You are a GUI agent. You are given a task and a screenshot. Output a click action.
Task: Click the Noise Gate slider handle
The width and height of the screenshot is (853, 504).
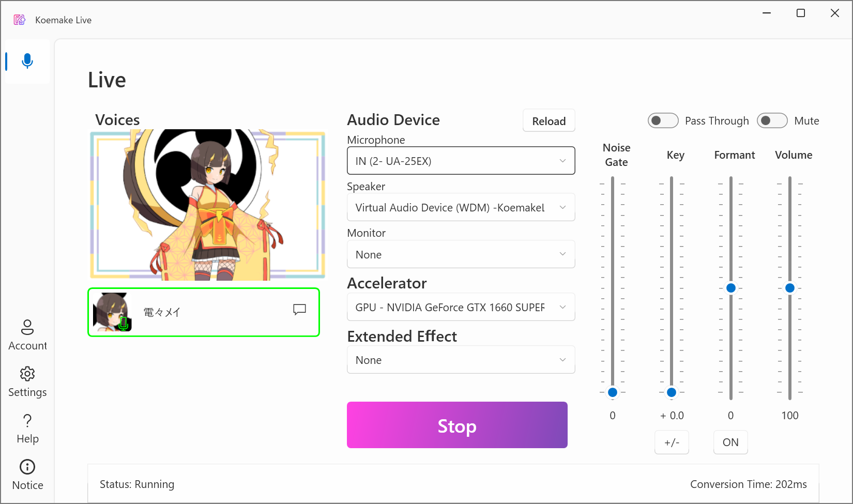tap(613, 392)
